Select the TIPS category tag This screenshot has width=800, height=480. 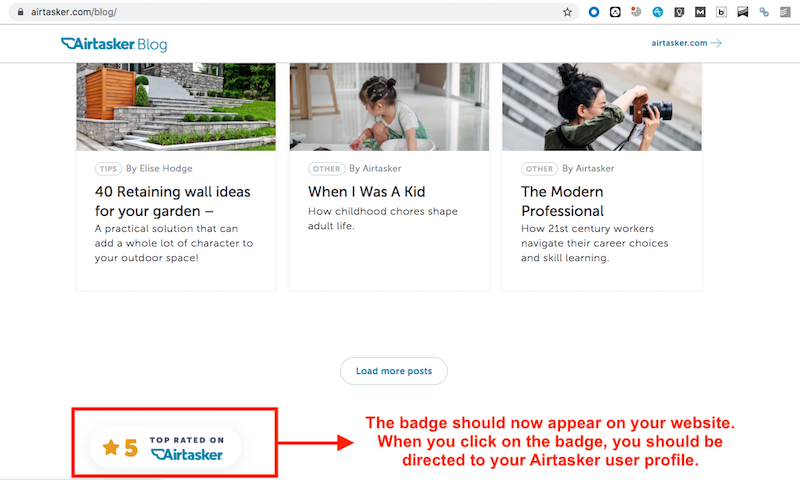108,169
